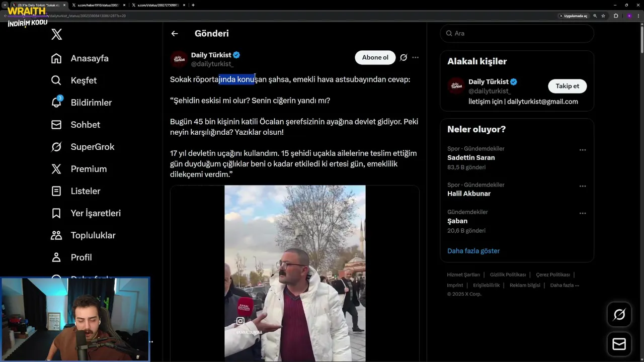Open the browser extensions puzzle icon
This screenshot has height=362, width=644.
tap(616, 16)
